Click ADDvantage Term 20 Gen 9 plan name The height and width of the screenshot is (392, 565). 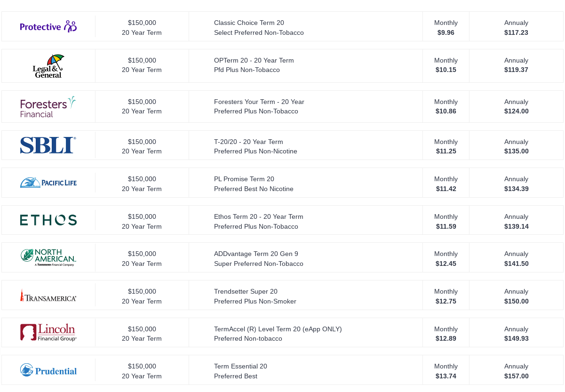256,254
